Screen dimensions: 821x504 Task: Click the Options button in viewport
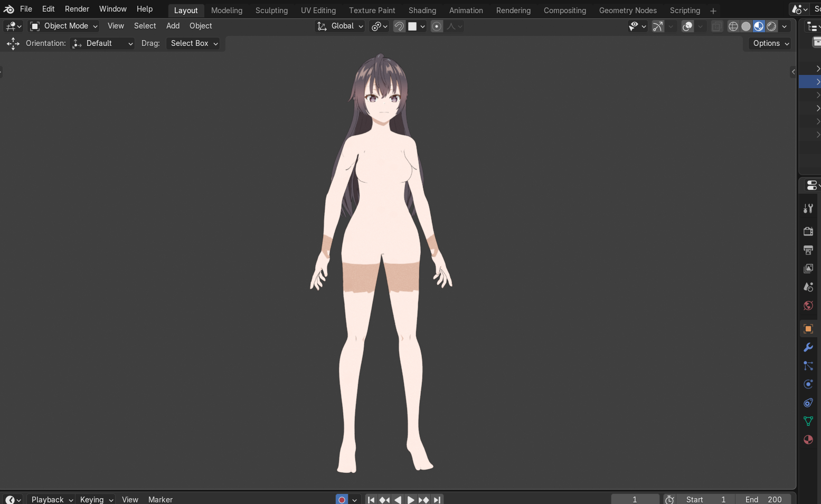click(x=770, y=43)
